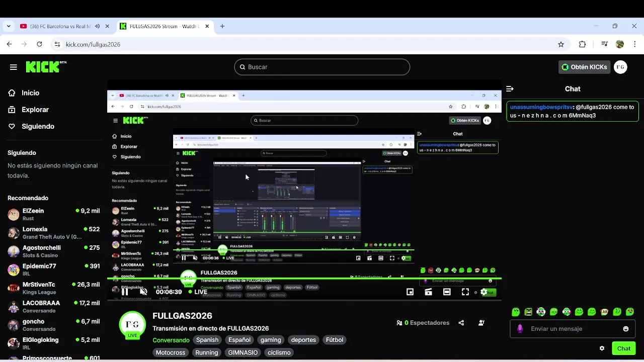This screenshot has width=644, height=362.
Task: Open Agostorchelli channel in the left sidebar
Action: click(x=53, y=251)
